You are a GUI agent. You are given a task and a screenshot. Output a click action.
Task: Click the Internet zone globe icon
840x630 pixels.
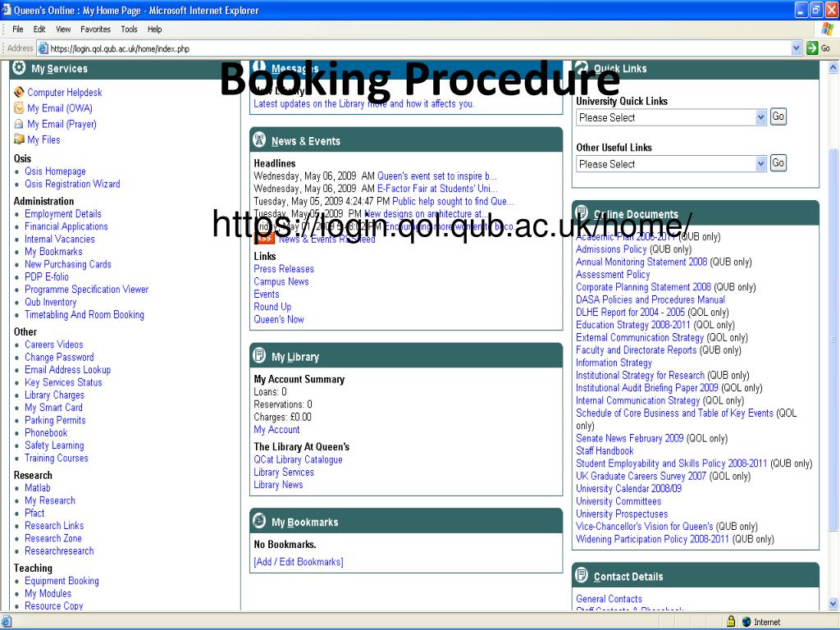point(746,622)
